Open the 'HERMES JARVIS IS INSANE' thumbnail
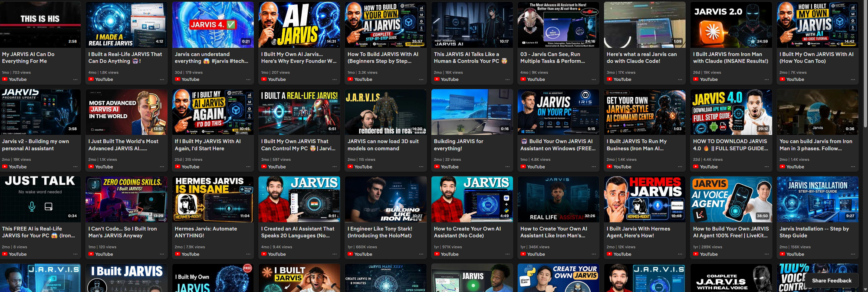The height and width of the screenshot is (292, 868). (x=213, y=199)
